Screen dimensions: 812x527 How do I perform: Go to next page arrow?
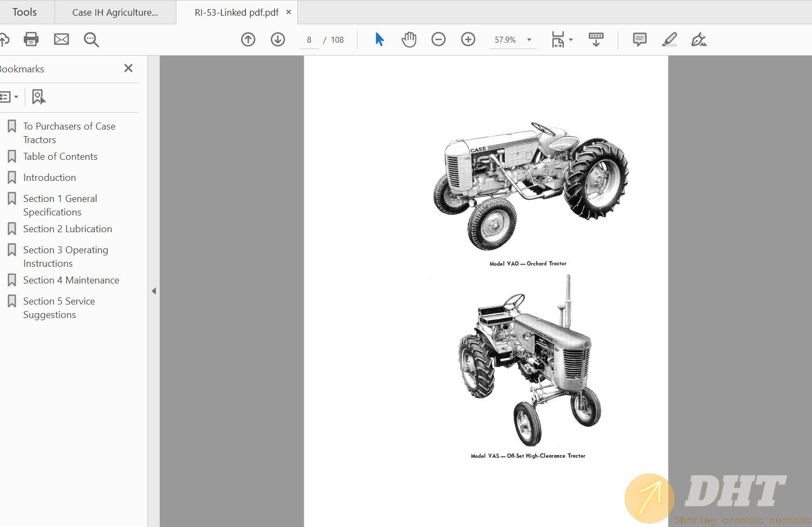pyautogui.click(x=278, y=39)
